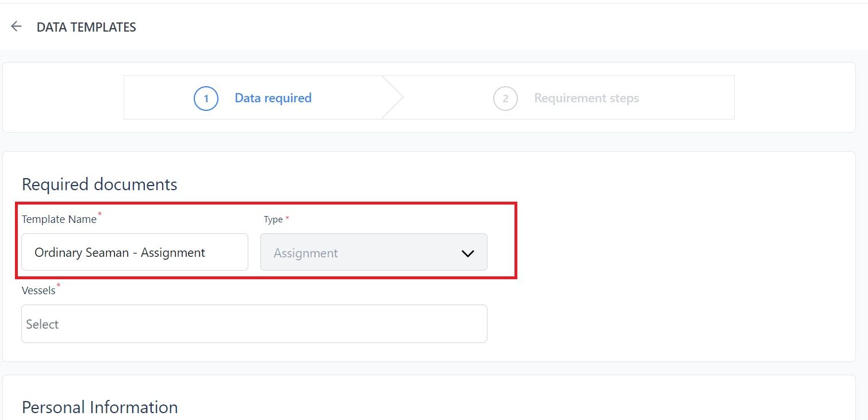This screenshot has height=420, width=868.
Task: Click the step 2 circle icon
Action: [x=505, y=98]
